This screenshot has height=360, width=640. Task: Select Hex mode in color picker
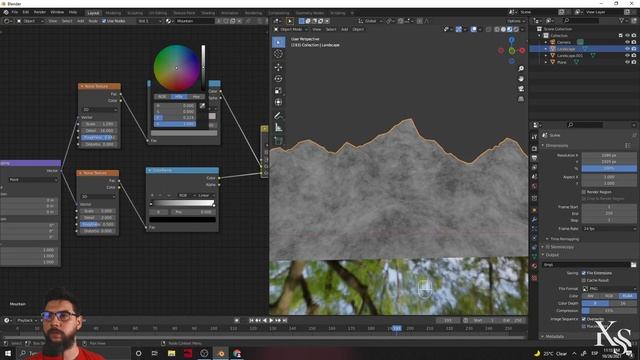click(x=196, y=97)
